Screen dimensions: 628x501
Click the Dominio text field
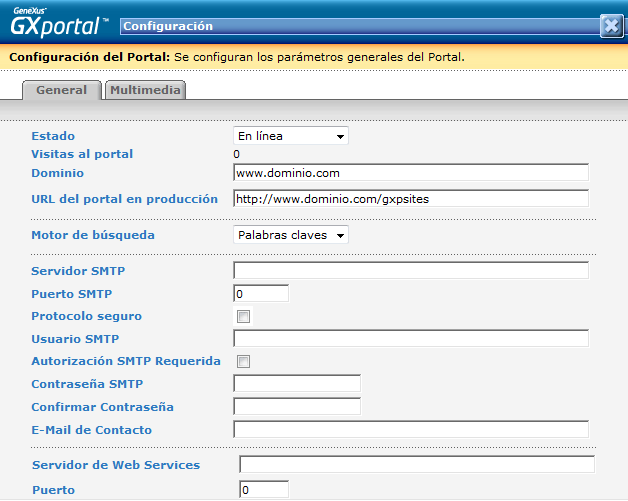pos(410,173)
